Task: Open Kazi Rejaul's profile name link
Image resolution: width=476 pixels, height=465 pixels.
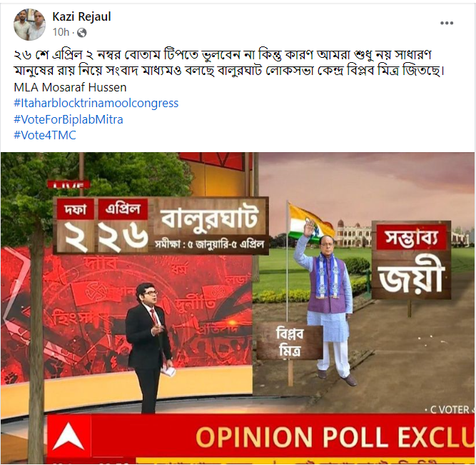Action: click(81, 16)
